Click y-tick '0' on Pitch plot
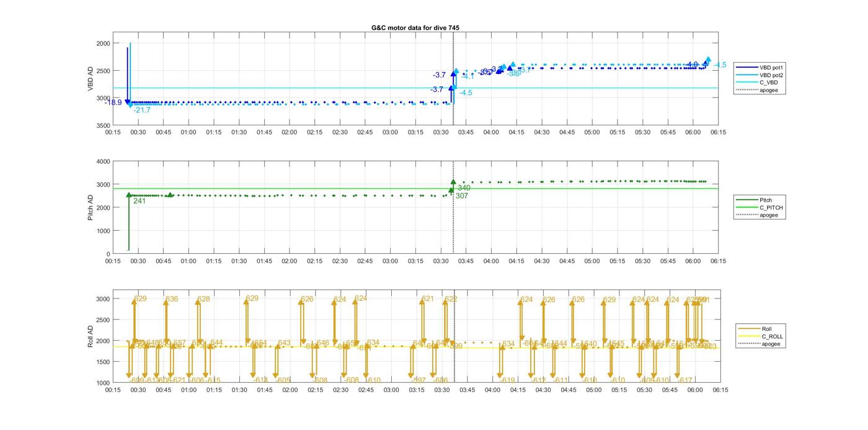868x430 pixels. (x=108, y=254)
